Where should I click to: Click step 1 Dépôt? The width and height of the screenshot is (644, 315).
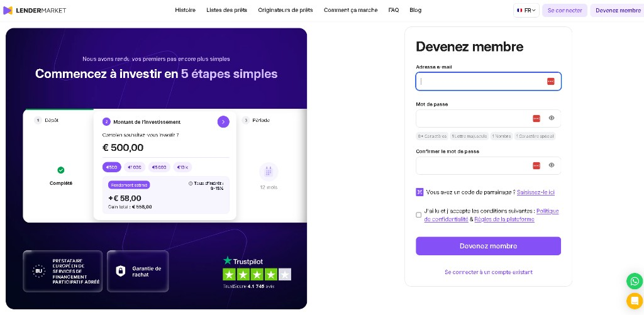[x=47, y=120]
